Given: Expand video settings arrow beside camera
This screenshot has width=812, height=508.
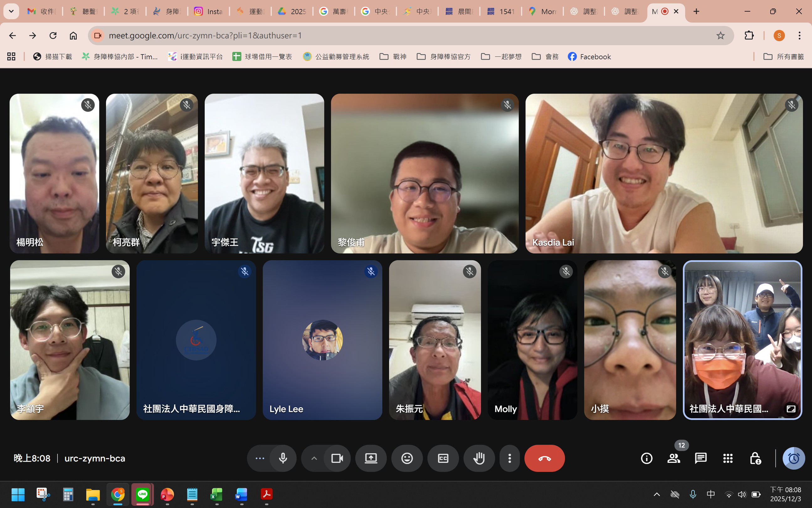Looking at the screenshot, I should click(x=314, y=458).
